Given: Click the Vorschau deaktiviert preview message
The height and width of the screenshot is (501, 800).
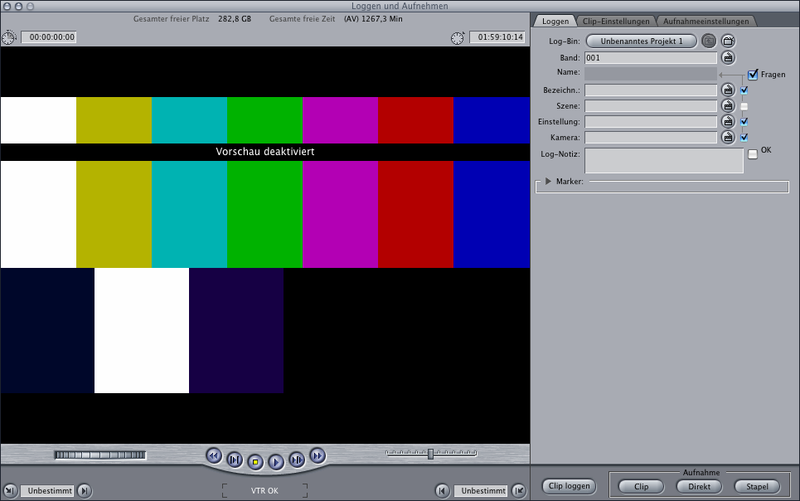Looking at the screenshot, I should pos(265,152).
